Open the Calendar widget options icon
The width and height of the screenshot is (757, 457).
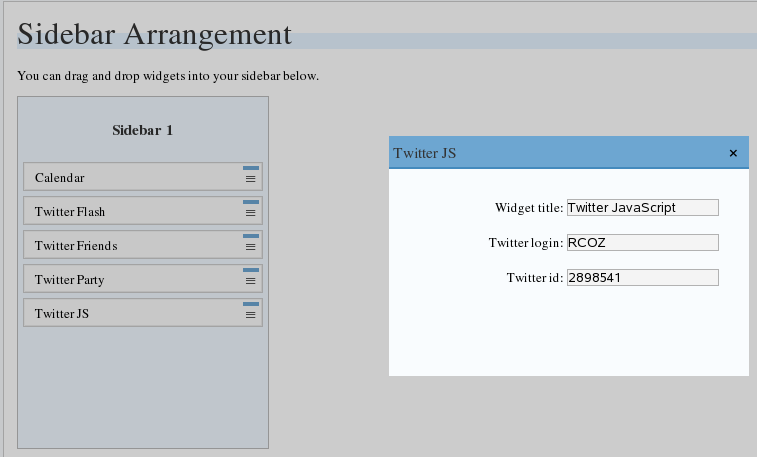point(250,178)
